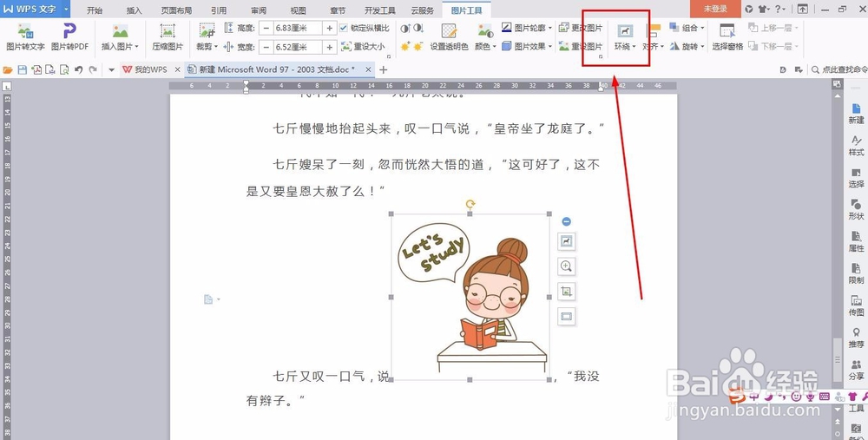
Task: Click the 点此查找命令 command search box
Action: (839, 69)
